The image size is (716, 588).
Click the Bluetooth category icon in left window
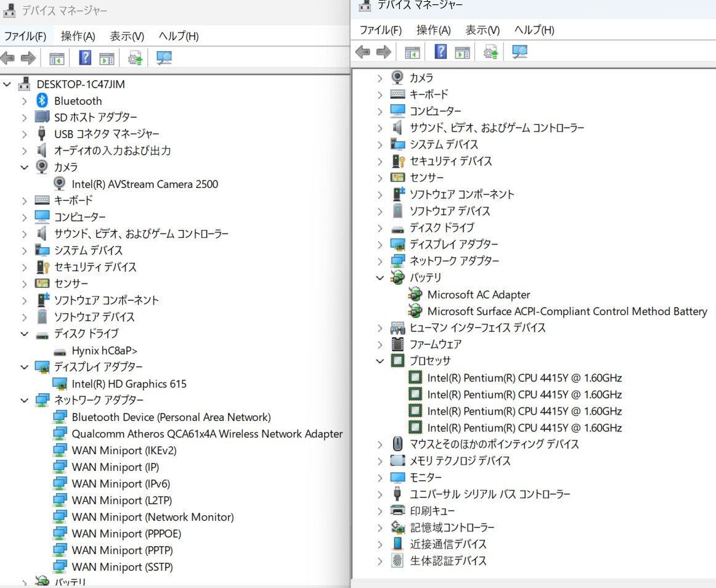(42, 100)
